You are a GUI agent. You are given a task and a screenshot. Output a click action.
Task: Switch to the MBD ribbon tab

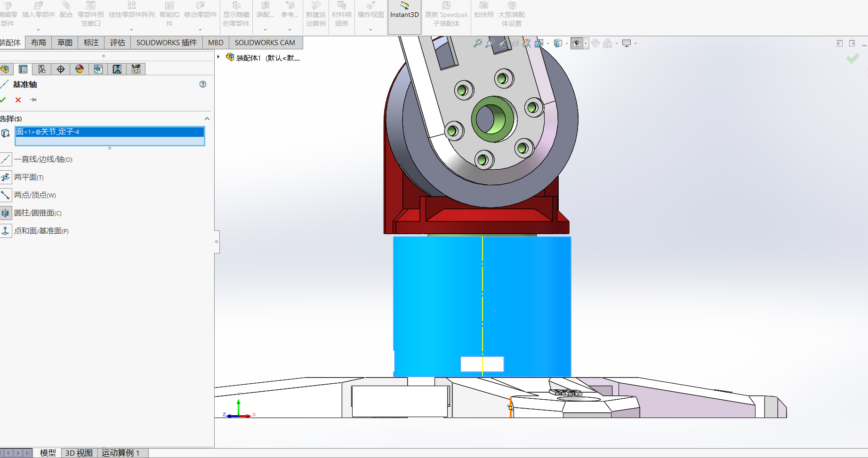(216, 42)
